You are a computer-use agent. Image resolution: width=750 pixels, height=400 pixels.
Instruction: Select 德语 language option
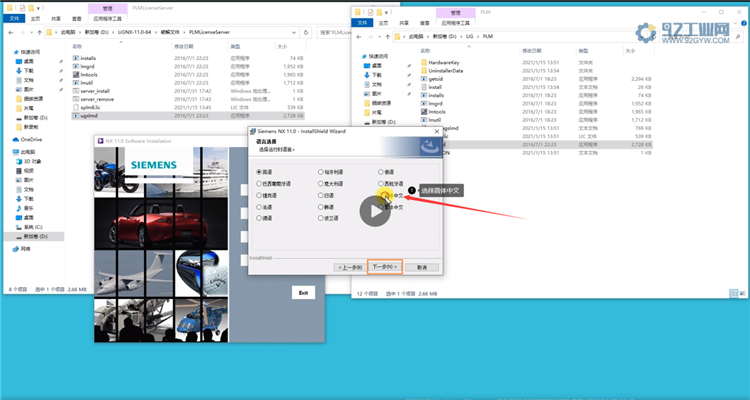tap(259, 218)
